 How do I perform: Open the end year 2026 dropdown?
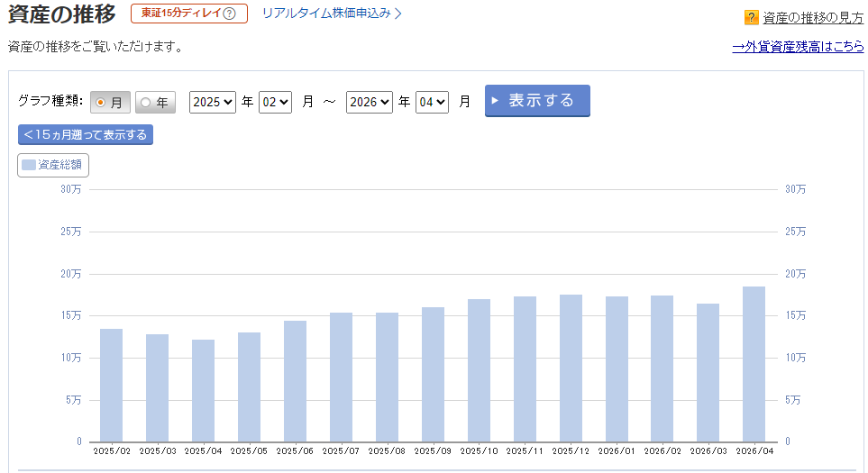pyautogui.click(x=370, y=102)
